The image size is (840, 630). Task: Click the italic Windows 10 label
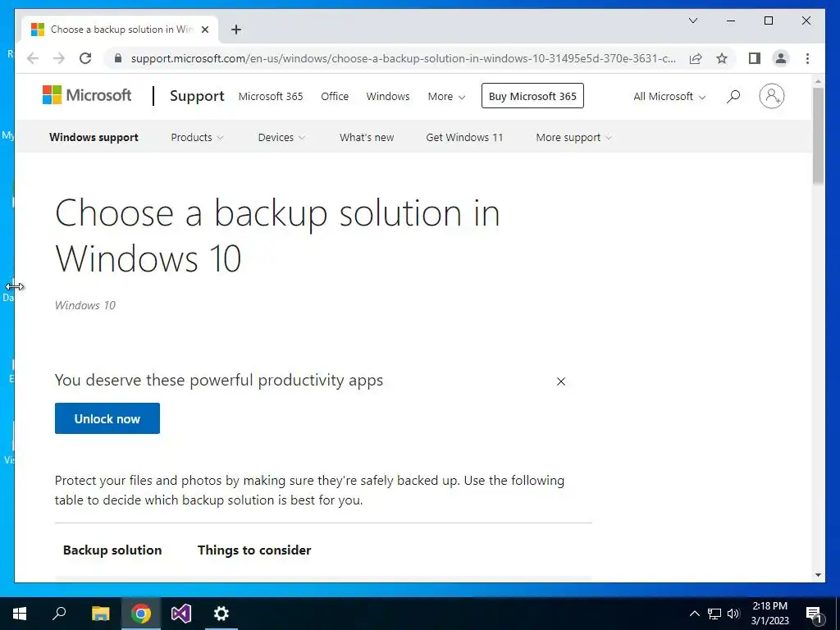click(x=85, y=305)
